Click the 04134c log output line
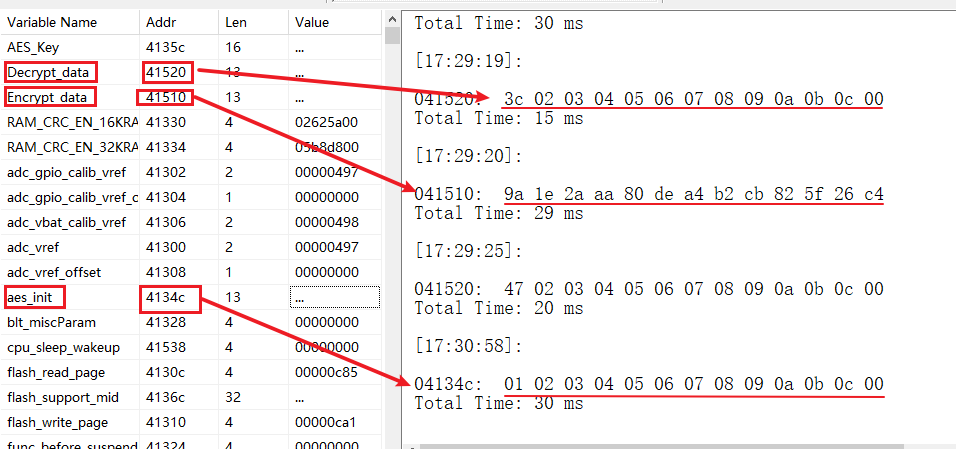This screenshot has height=449, width=956. [648, 385]
